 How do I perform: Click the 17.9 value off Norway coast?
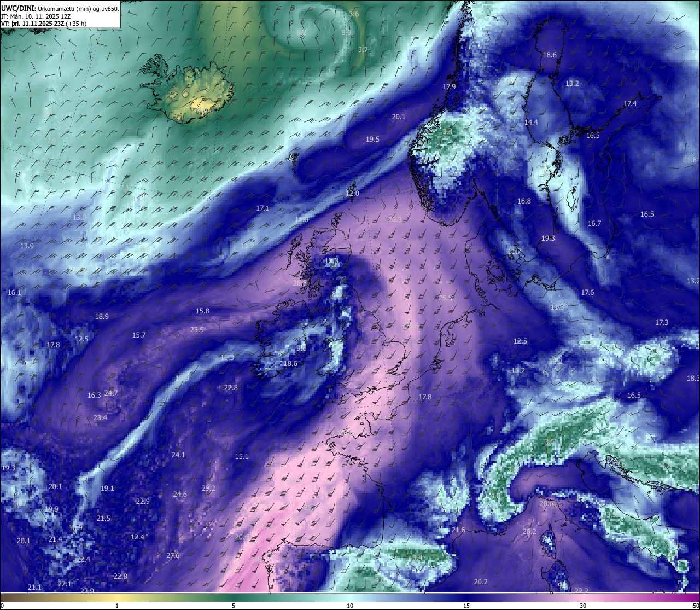pyautogui.click(x=449, y=86)
